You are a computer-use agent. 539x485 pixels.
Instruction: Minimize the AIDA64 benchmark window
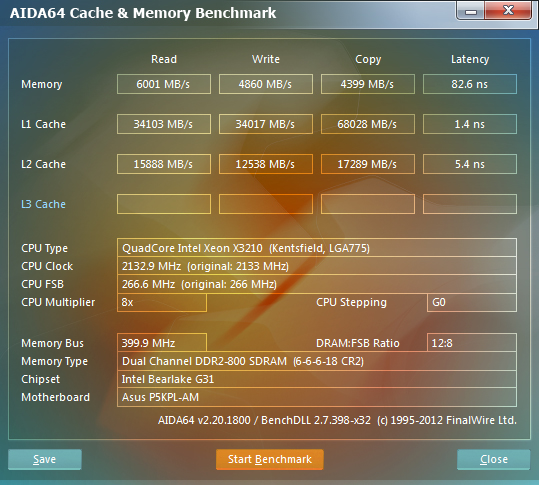tap(471, 11)
